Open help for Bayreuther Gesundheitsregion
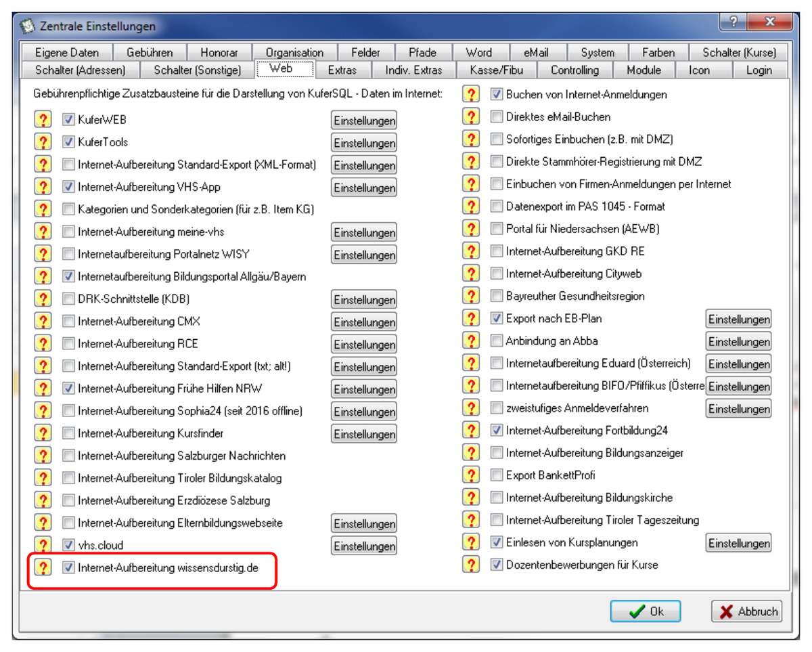812x652 pixels. (471, 296)
